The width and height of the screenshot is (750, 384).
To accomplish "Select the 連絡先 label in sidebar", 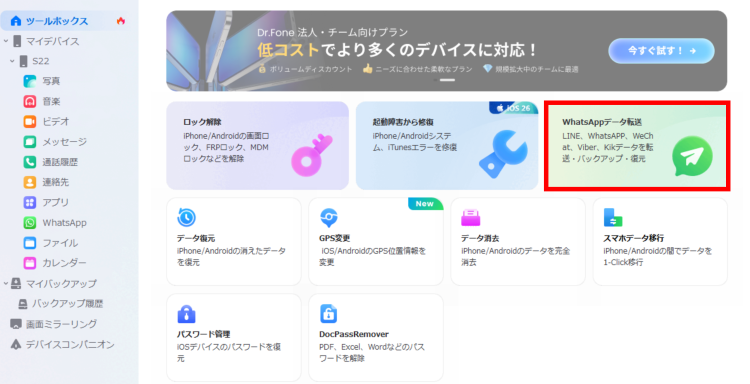I will coord(55,182).
